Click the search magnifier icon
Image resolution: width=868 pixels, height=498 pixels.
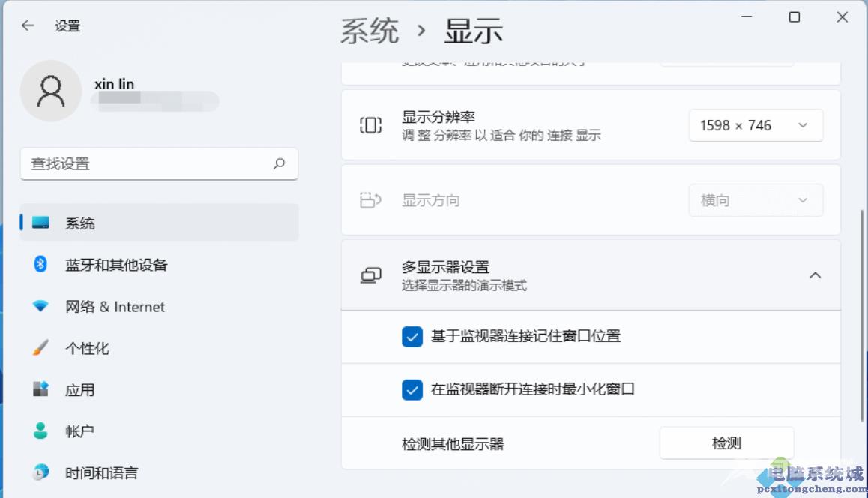click(x=280, y=163)
